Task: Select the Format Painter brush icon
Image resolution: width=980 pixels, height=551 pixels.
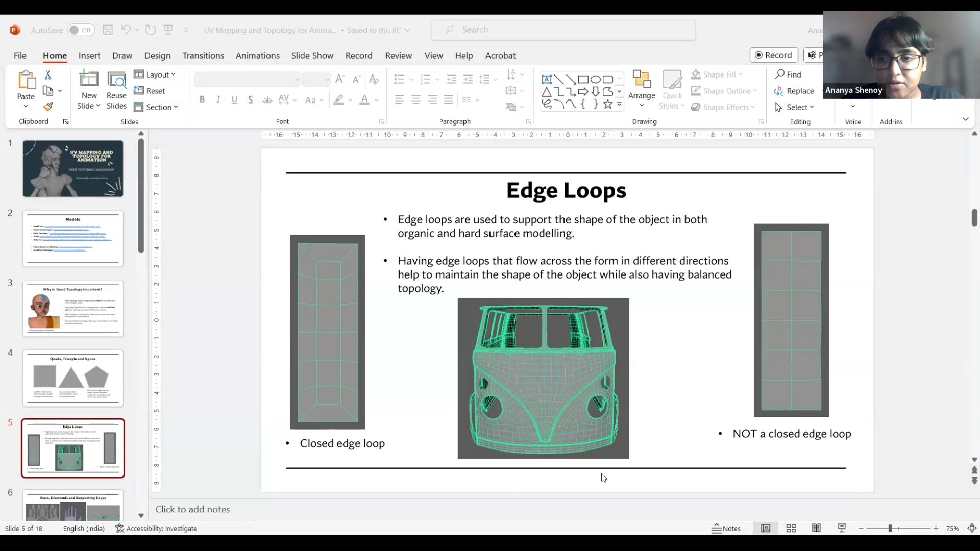Action: 48,107
